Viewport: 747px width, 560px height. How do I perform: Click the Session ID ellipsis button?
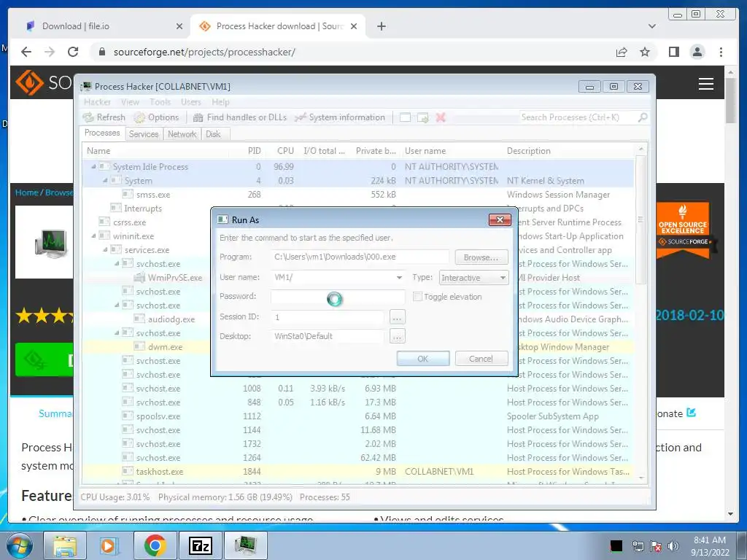pos(398,316)
